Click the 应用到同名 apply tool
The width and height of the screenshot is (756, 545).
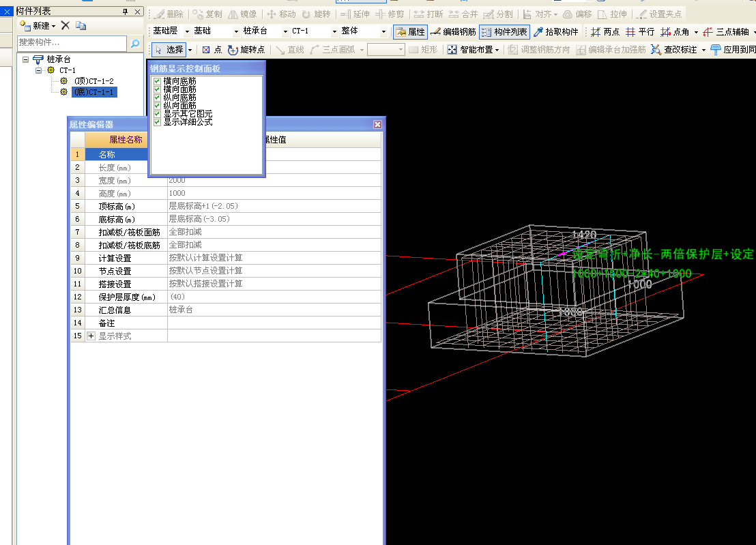click(733, 50)
